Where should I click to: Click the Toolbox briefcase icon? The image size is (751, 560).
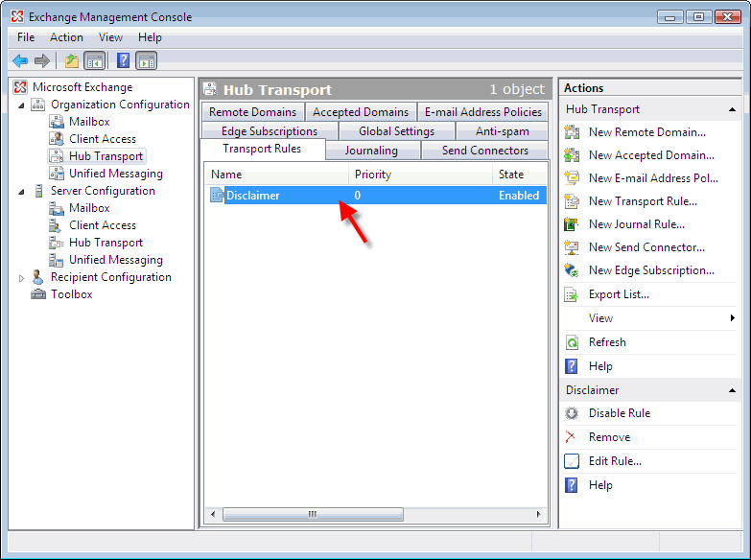[38, 294]
